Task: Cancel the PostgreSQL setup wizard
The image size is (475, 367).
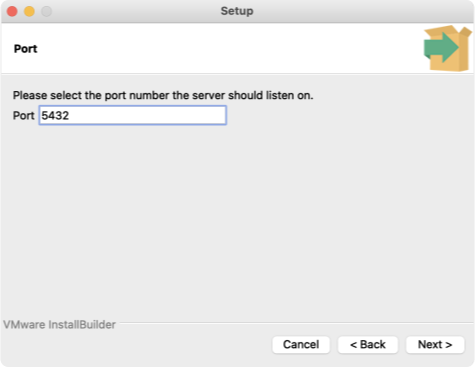Action: (301, 344)
